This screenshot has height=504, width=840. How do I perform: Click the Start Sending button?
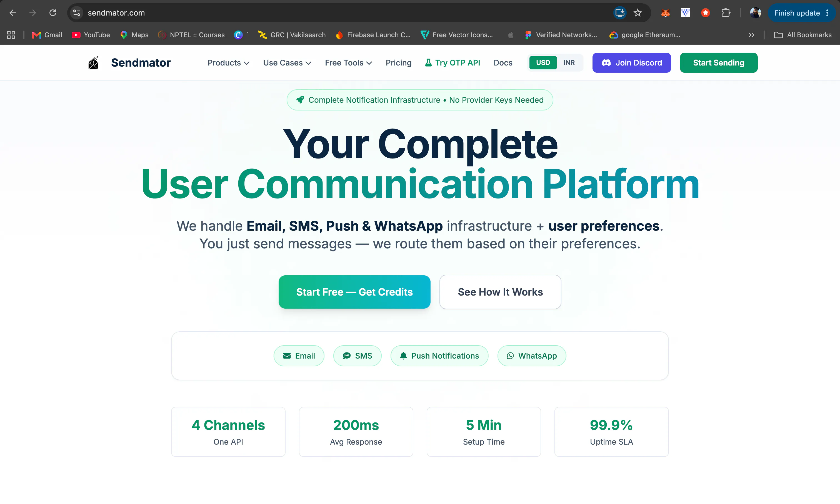tap(719, 63)
